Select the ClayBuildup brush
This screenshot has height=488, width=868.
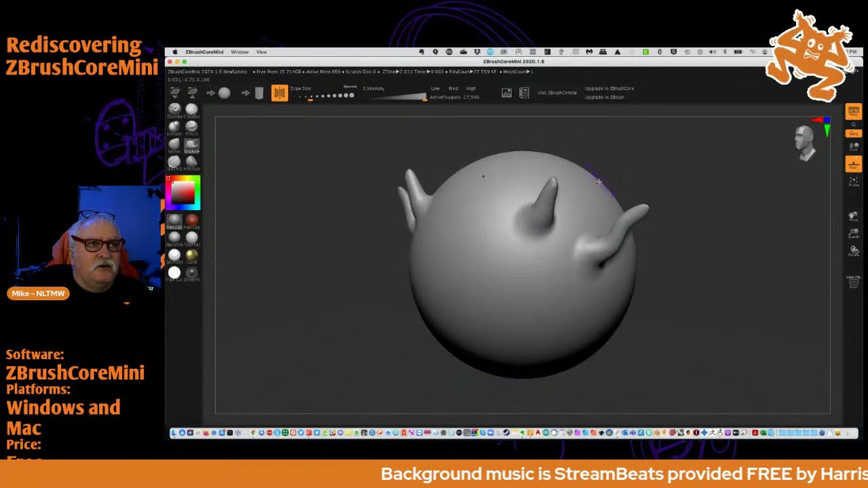click(191, 109)
